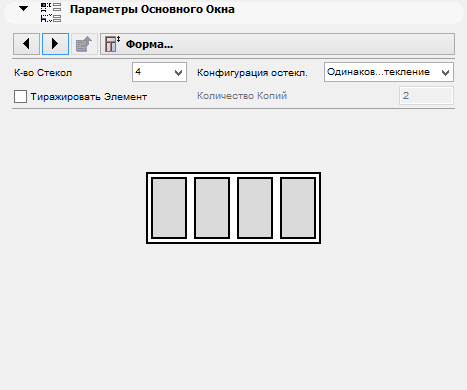Image resolution: width=467 pixels, height=390 pixels.
Task: Select the third glass pane in preview
Action: coord(255,208)
